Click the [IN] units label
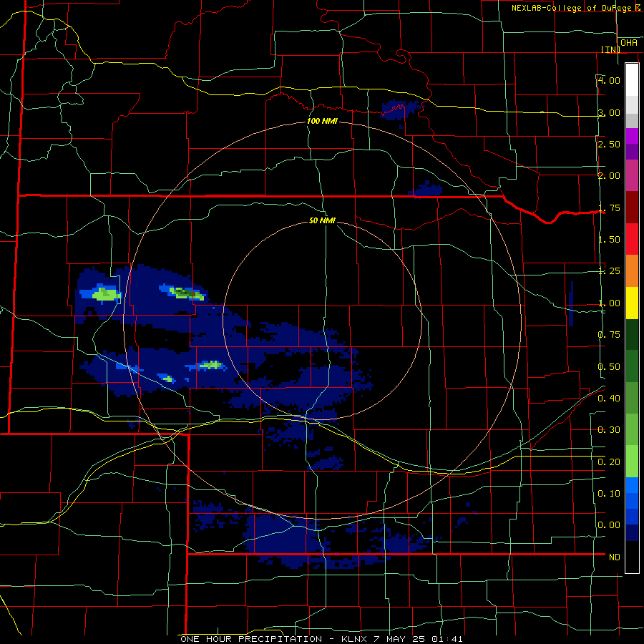644x644 pixels. click(x=611, y=49)
